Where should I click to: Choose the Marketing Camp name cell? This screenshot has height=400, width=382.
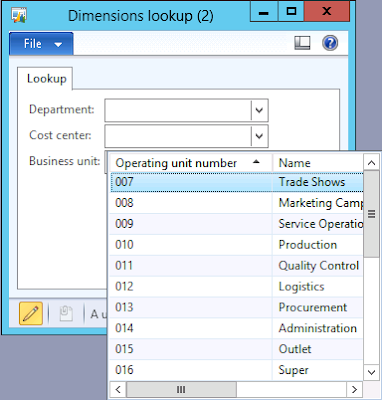(318, 203)
